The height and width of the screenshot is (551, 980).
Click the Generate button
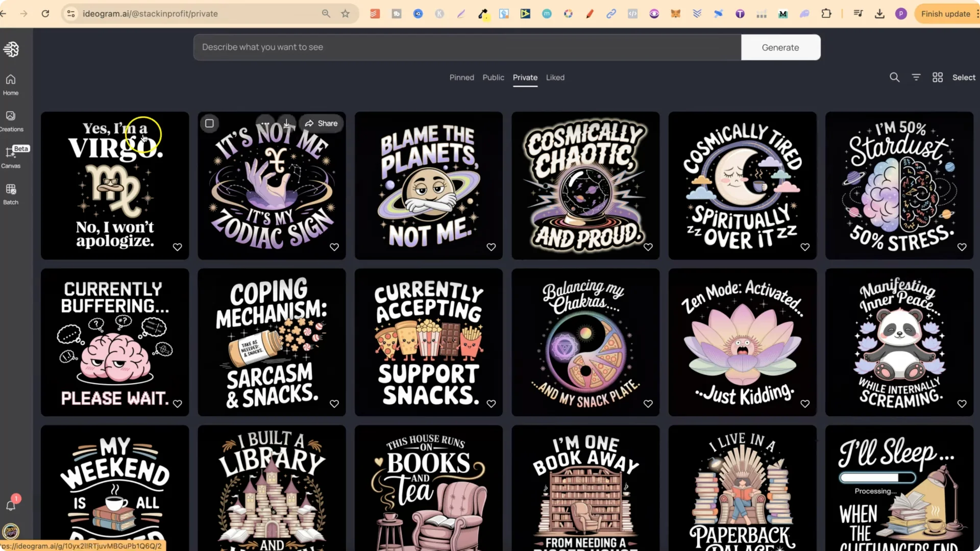point(780,47)
